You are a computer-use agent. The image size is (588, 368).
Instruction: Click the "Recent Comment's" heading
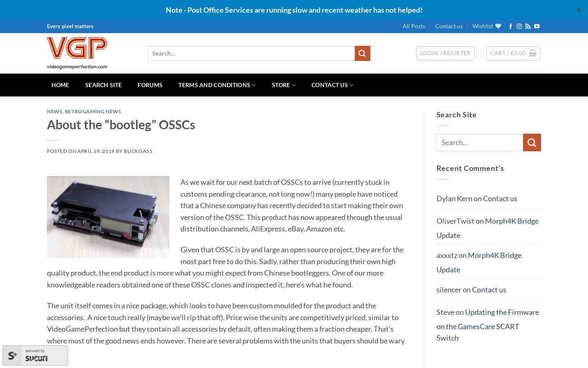[470, 168]
